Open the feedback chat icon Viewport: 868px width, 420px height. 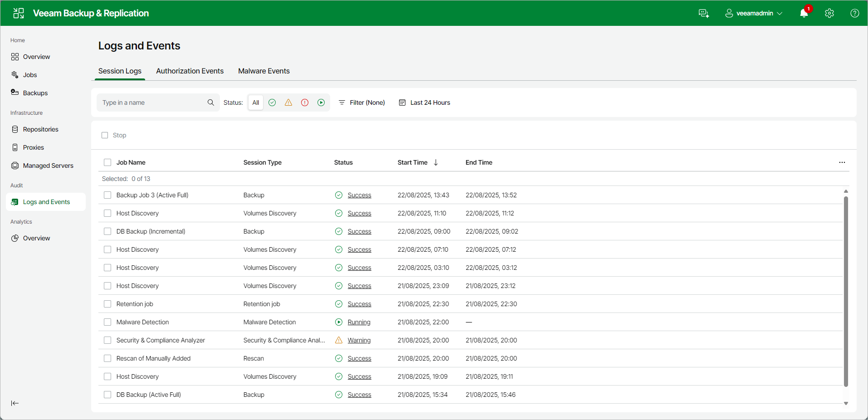(703, 13)
